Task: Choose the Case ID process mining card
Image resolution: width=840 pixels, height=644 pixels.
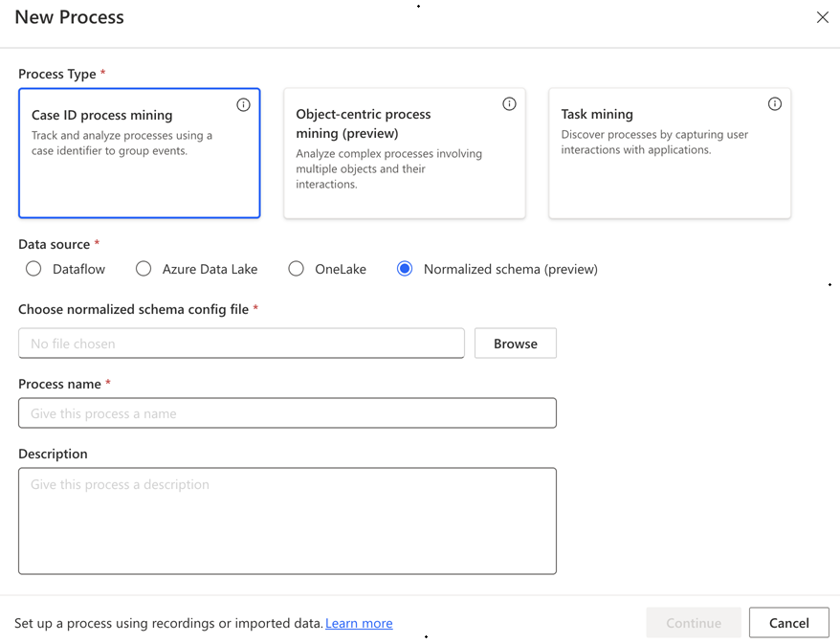Action: (x=140, y=153)
